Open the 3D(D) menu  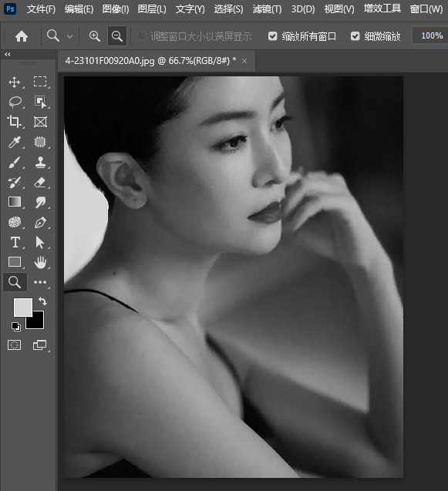click(303, 9)
